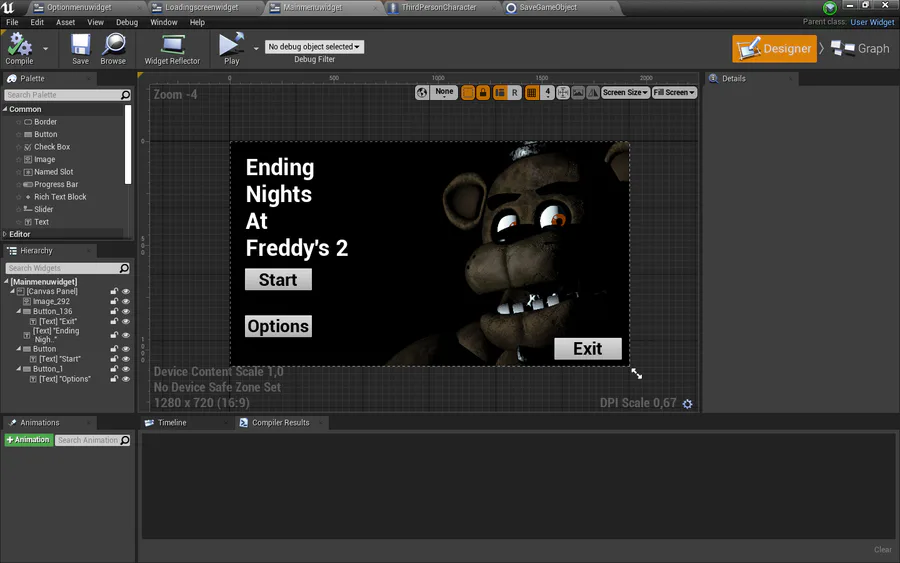This screenshot has width=900, height=563.
Task: Click the Hierarchy search magnifier icon
Action: pyautogui.click(x=124, y=268)
